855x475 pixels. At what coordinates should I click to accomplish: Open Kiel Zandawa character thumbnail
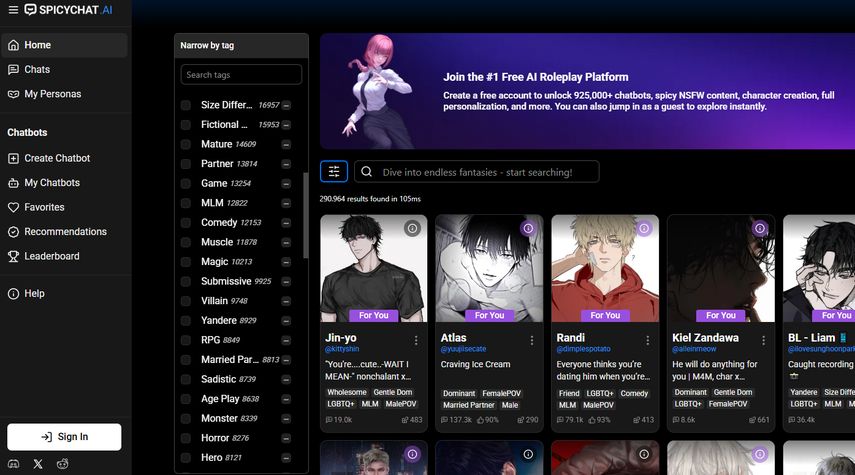721,268
